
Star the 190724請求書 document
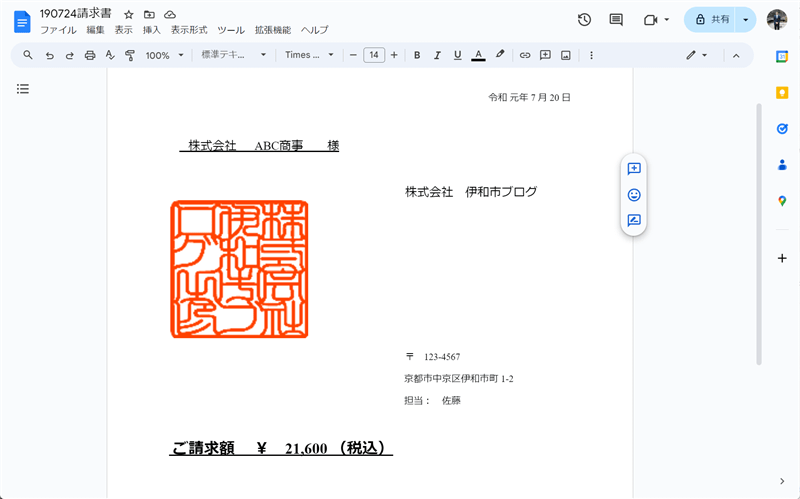[x=129, y=15]
